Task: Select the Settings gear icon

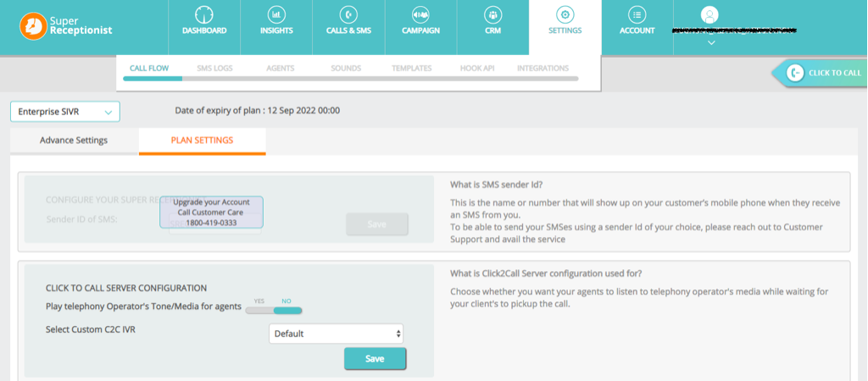Action: (565, 15)
